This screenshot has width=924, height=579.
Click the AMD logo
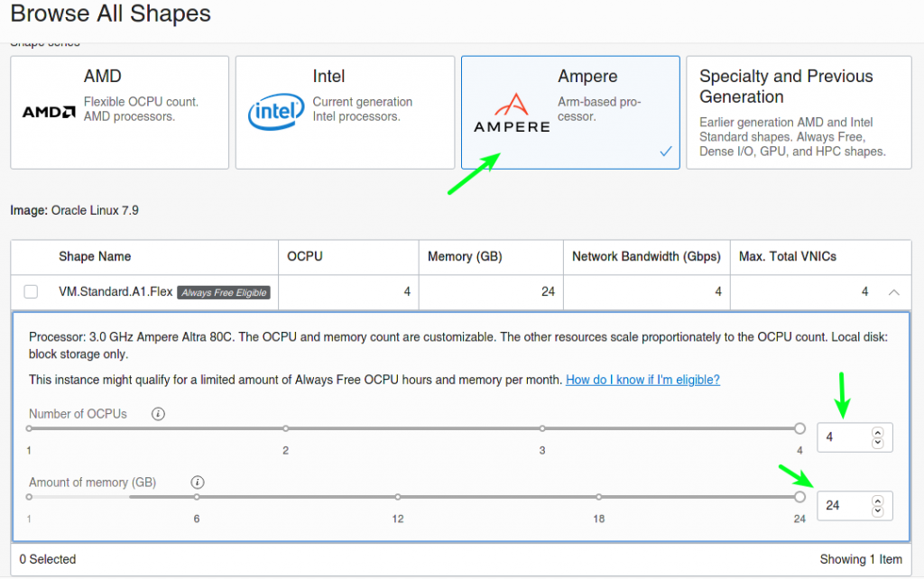pyautogui.click(x=49, y=112)
